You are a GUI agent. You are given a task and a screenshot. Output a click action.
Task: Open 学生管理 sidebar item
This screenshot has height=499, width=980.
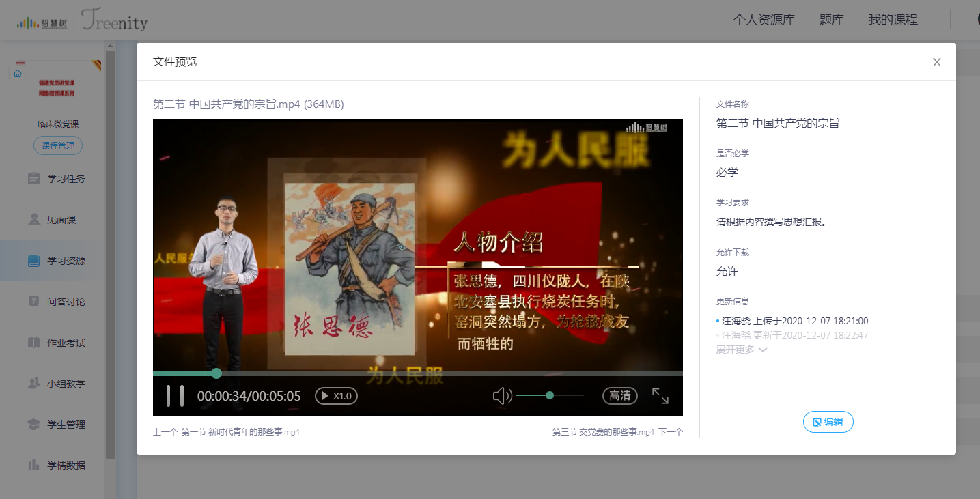point(53,425)
